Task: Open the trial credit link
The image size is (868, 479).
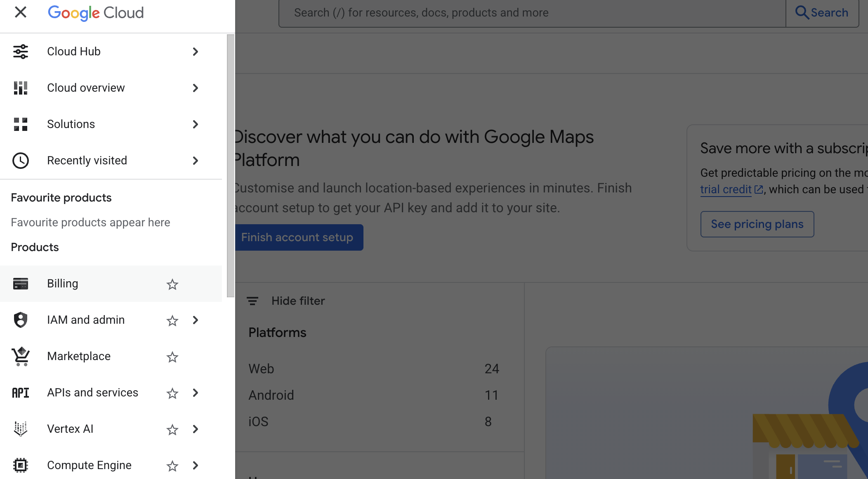Action: click(x=726, y=189)
